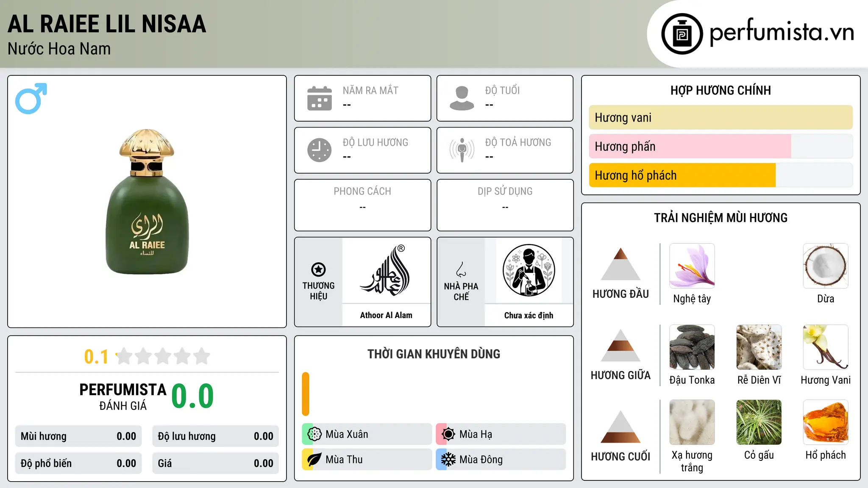Click the Hương đầu pyramid icon
Viewport: 868px width, 488px height.
[620, 264]
